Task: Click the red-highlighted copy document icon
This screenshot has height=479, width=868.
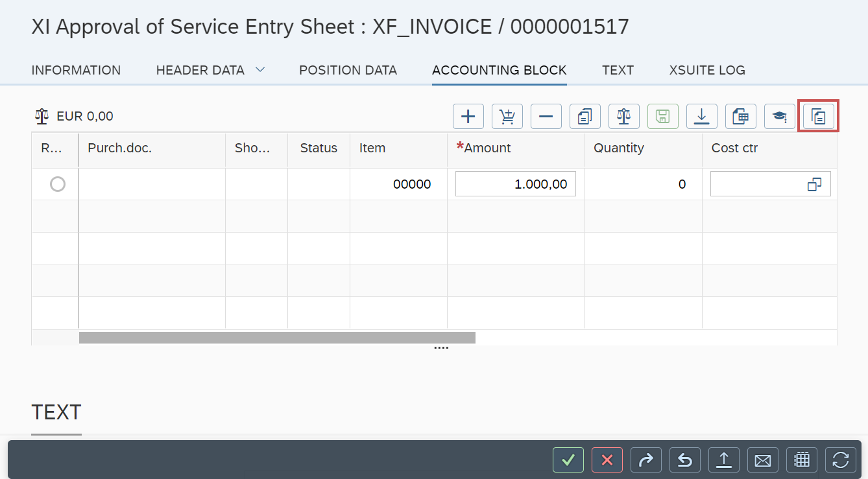Action: 818,117
